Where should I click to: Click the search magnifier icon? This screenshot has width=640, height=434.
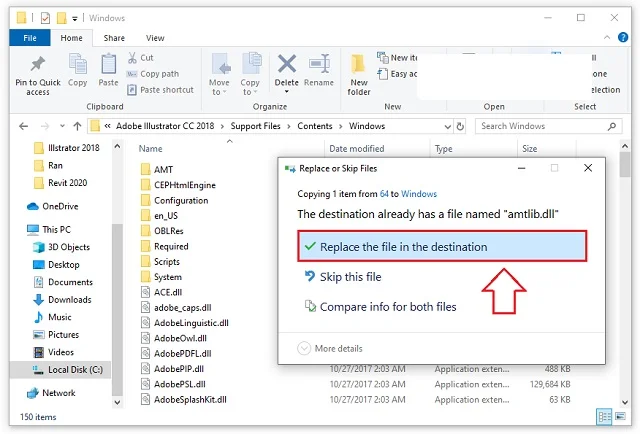[611, 126]
